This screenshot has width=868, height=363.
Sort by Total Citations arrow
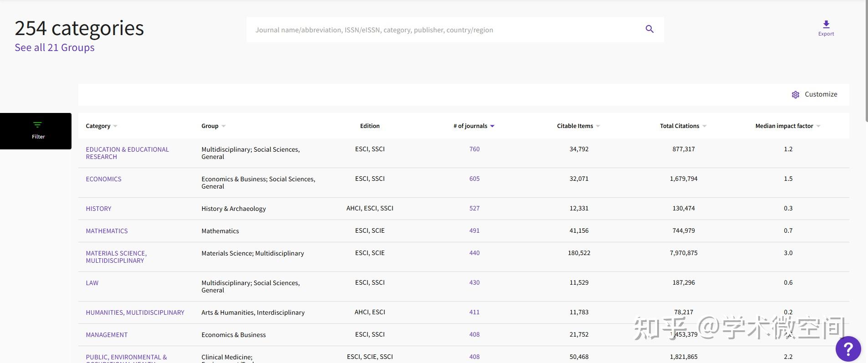coord(705,126)
